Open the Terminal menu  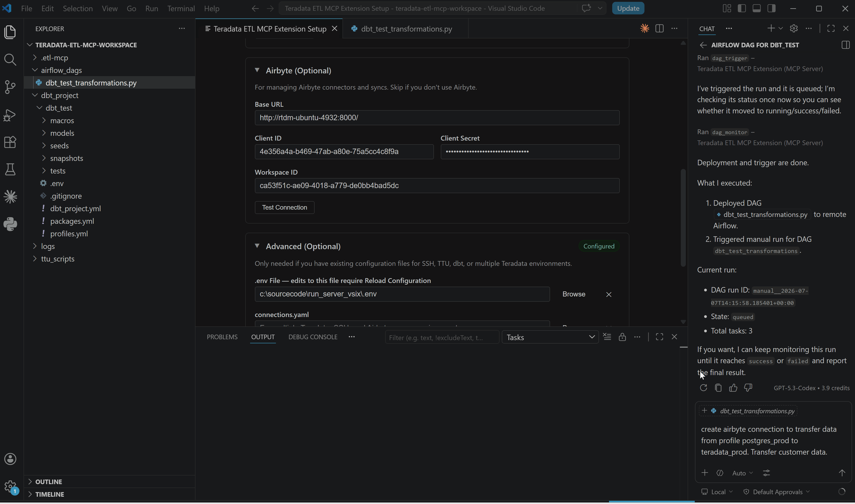click(181, 8)
